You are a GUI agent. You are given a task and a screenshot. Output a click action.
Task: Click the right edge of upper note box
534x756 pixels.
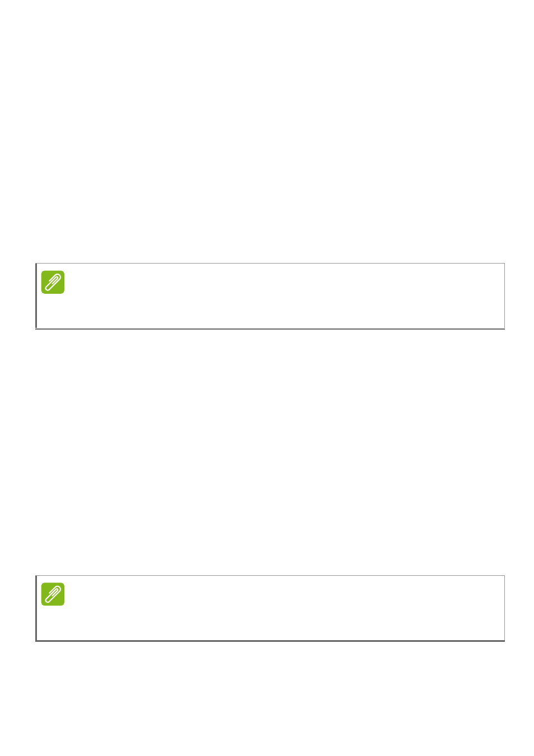click(x=504, y=296)
